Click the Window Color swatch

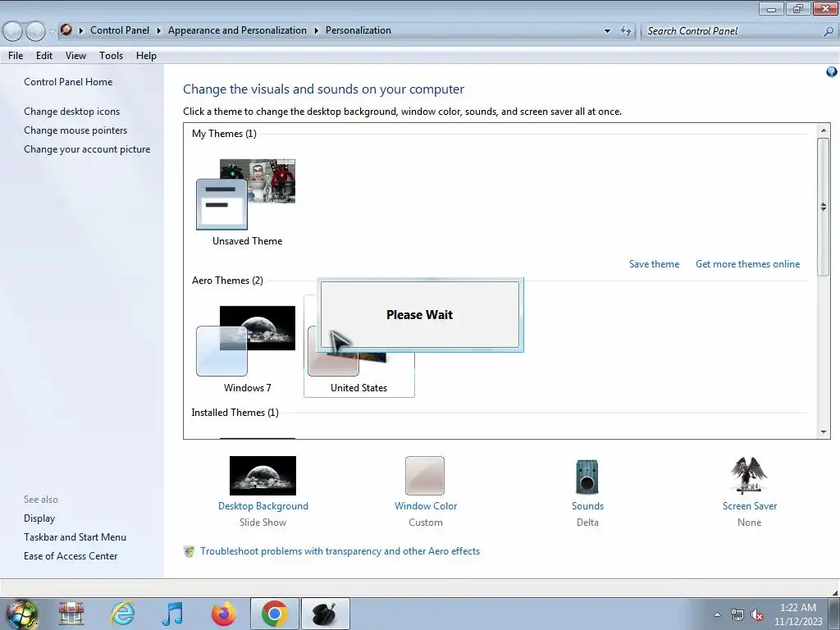[x=425, y=476]
